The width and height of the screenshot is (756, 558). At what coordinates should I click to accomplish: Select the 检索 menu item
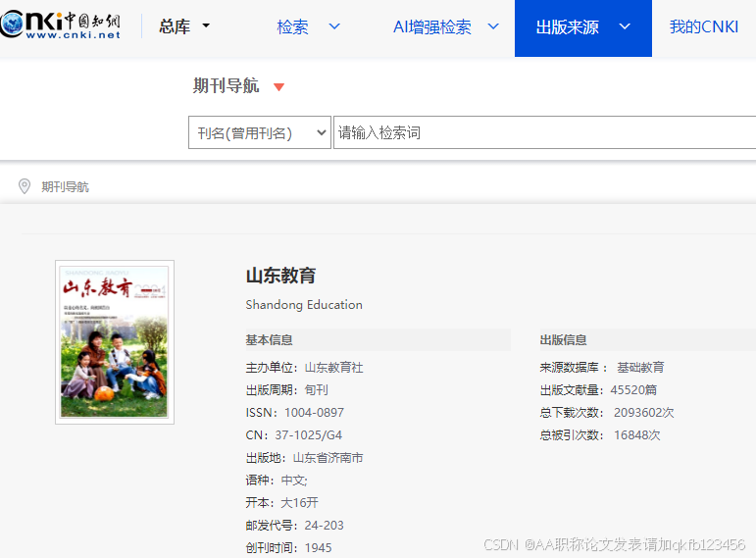(292, 27)
